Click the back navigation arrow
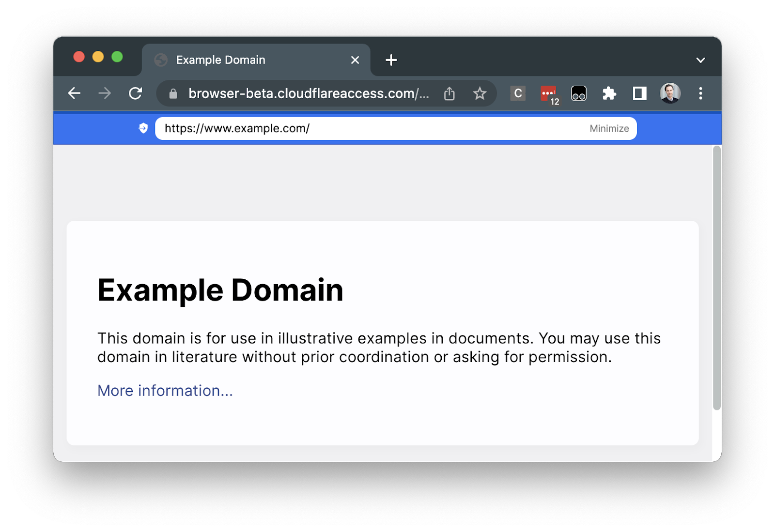Screen dimensions: 775x532 (x=75, y=93)
